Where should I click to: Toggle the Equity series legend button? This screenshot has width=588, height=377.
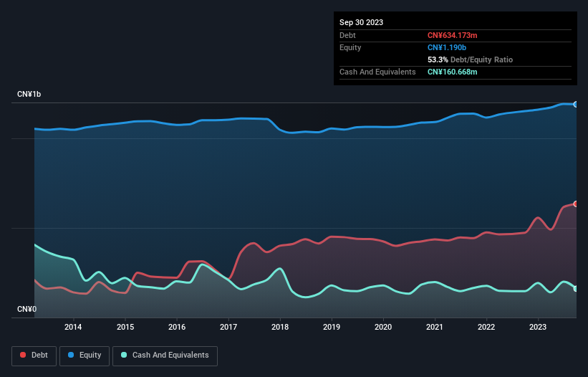[85, 355]
